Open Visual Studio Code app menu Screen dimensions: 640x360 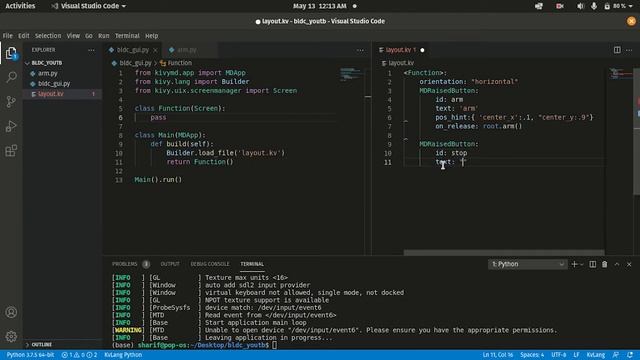(88, 6)
